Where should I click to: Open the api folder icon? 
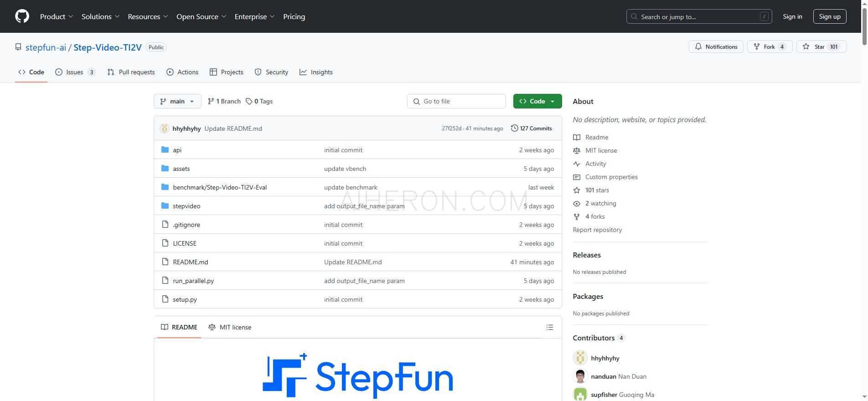coord(165,149)
